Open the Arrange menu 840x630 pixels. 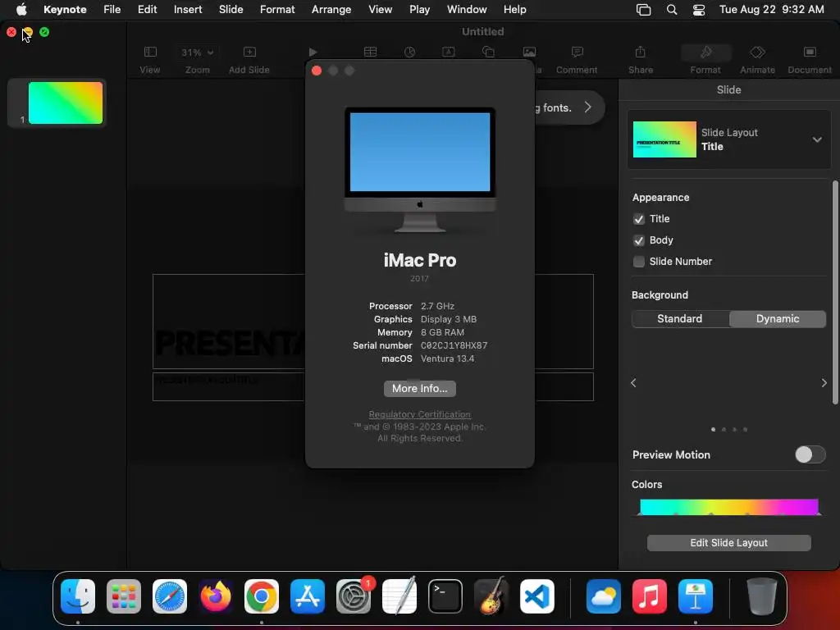tap(331, 9)
